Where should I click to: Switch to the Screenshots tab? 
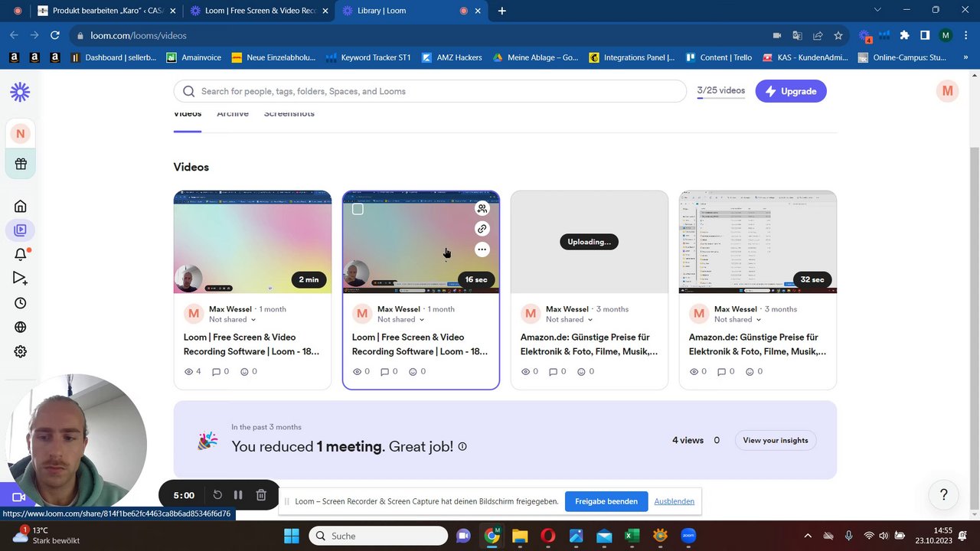click(x=289, y=115)
